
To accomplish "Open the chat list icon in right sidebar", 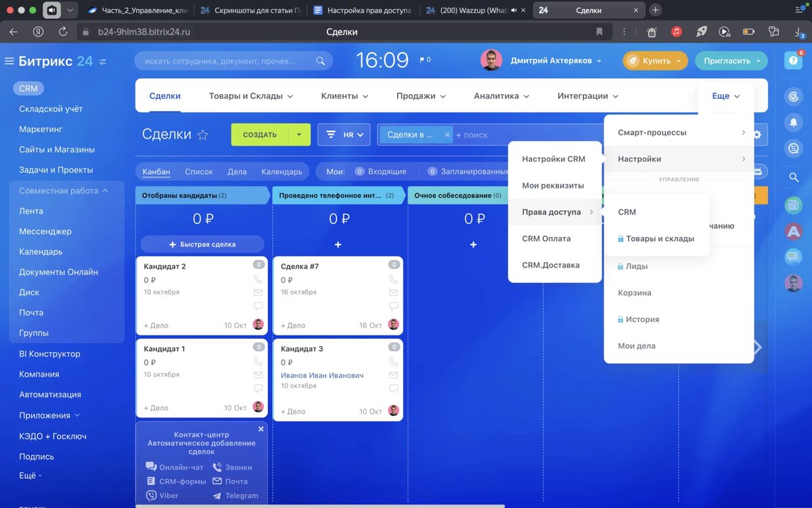I will tap(793, 149).
